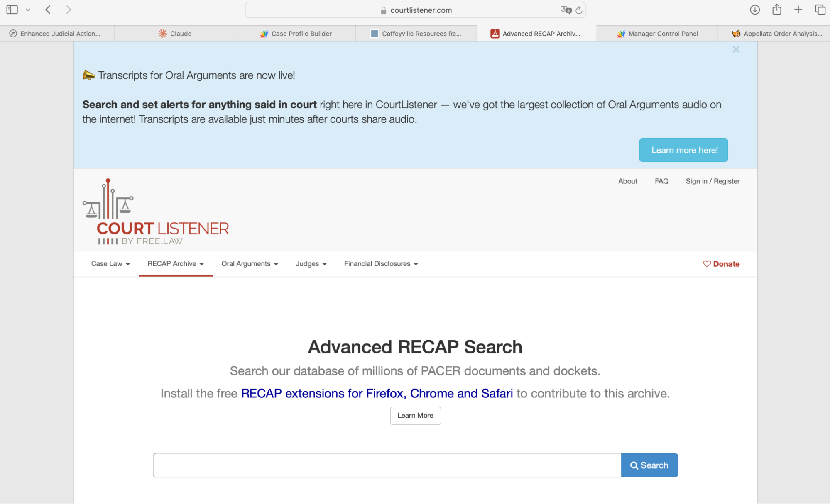Show tab overview with the tabs icon
This screenshot has width=830, height=504.
(x=819, y=10)
